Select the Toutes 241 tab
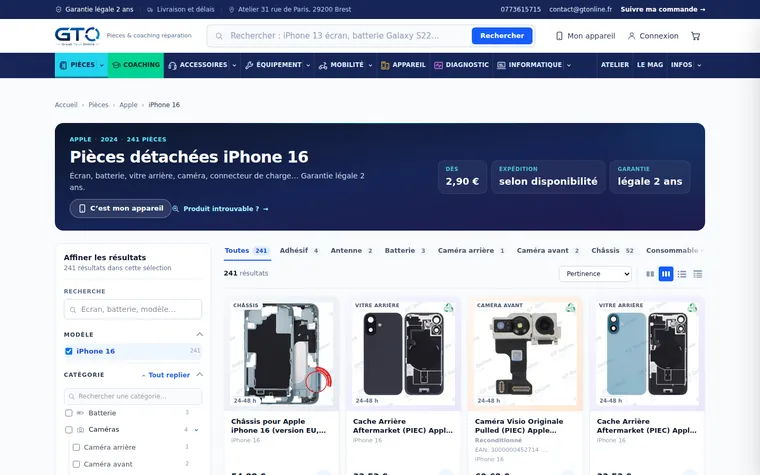Screen dimensions: 760x475 click(x=247, y=251)
